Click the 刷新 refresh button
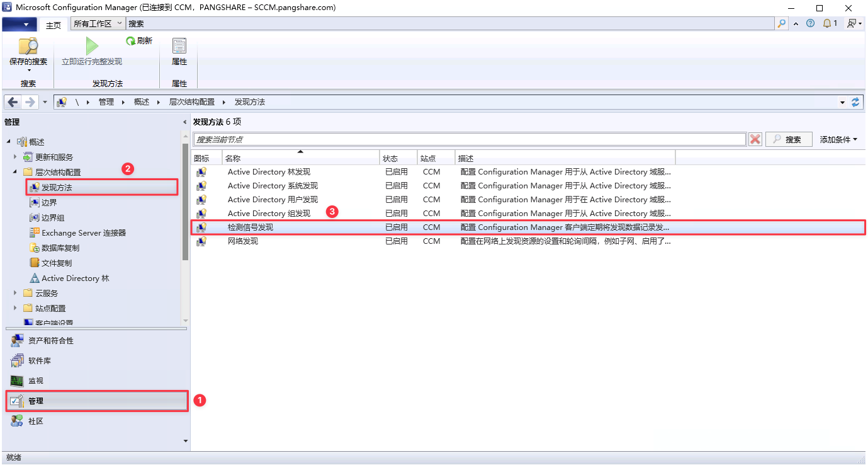Image resolution: width=868 pixels, height=465 pixels. 139,41
